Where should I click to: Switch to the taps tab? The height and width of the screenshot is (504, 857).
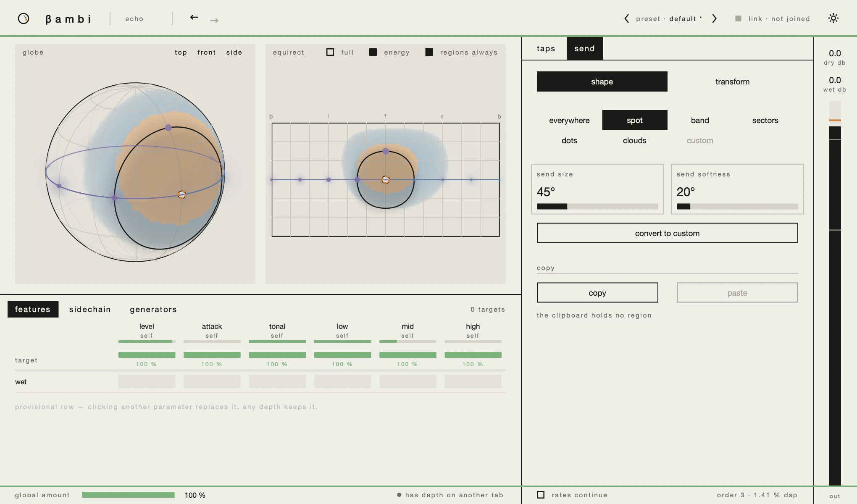[546, 48]
